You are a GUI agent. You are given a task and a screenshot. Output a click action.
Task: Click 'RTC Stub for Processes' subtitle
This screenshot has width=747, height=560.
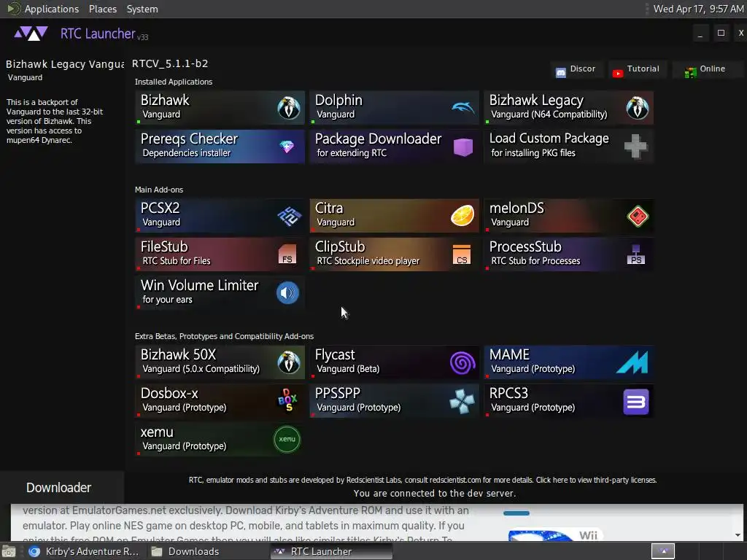(x=535, y=261)
